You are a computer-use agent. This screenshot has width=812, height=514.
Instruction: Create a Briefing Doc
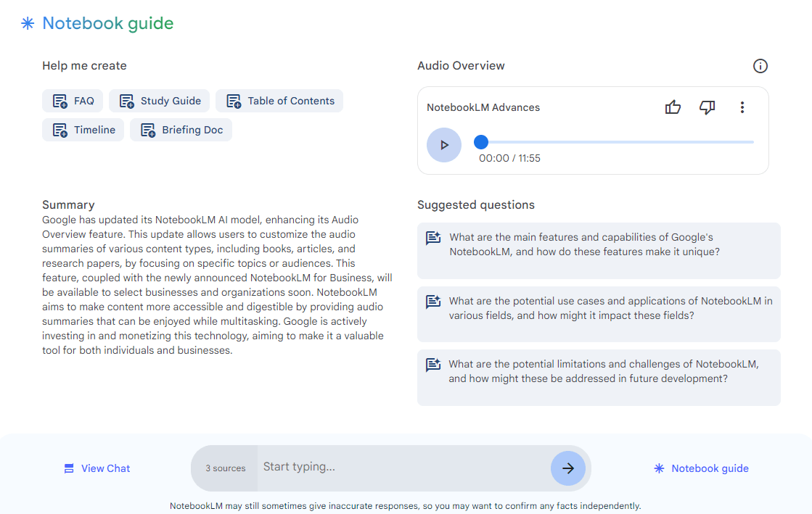point(181,130)
